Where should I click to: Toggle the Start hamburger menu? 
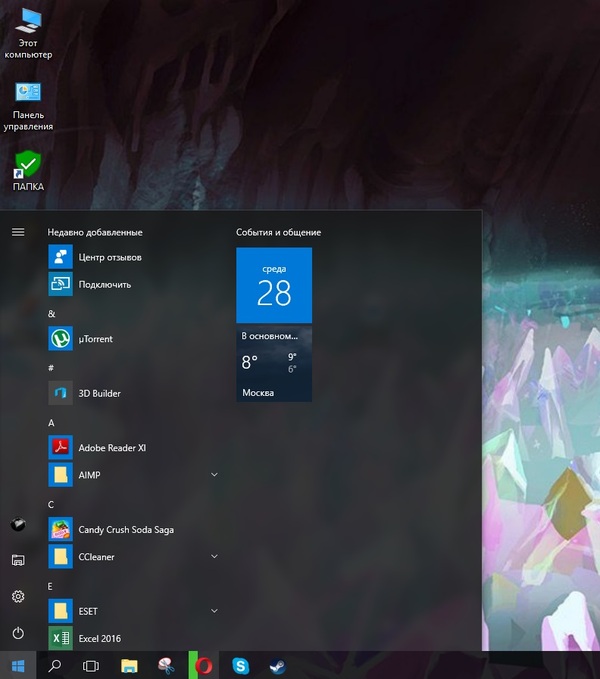pos(17,232)
